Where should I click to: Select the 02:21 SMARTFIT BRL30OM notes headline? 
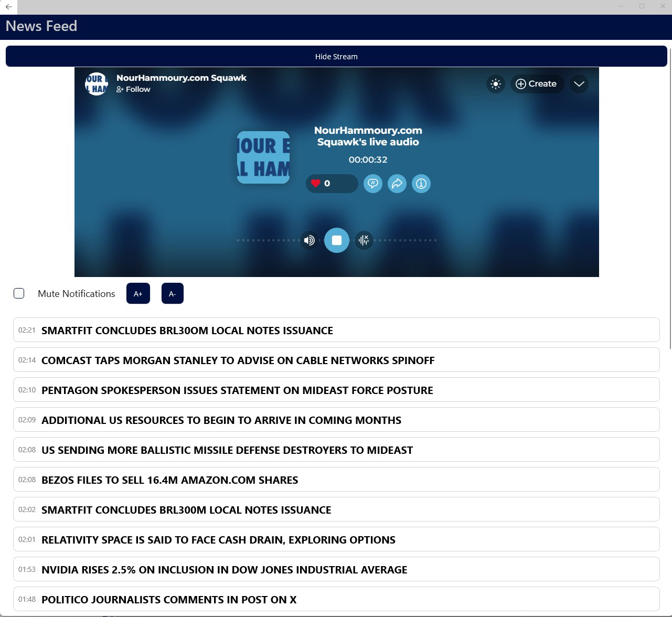[x=336, y=330]
